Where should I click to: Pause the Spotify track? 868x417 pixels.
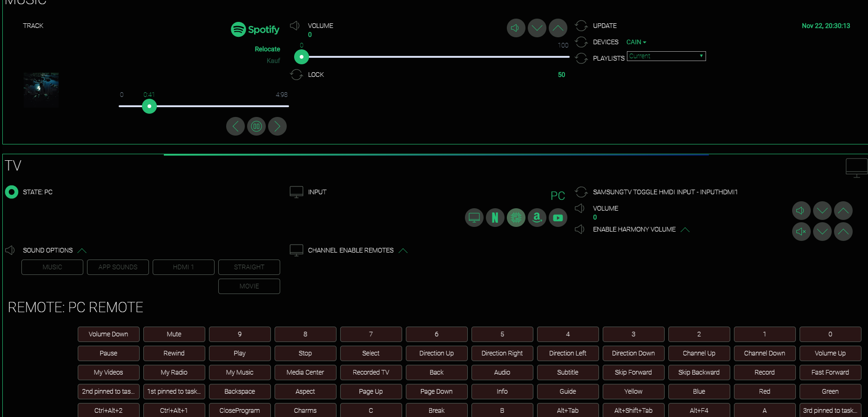pos(256,126)
